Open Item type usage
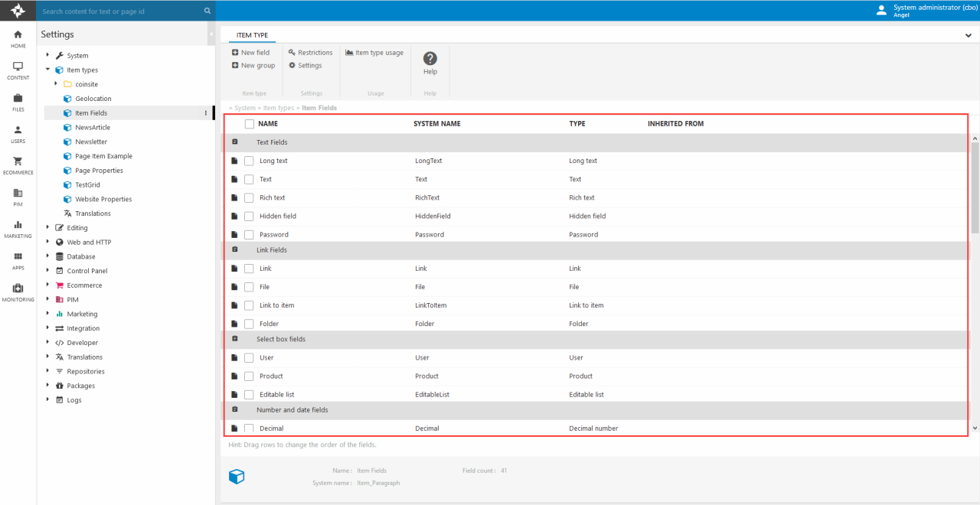 click(x=374, y=53)
